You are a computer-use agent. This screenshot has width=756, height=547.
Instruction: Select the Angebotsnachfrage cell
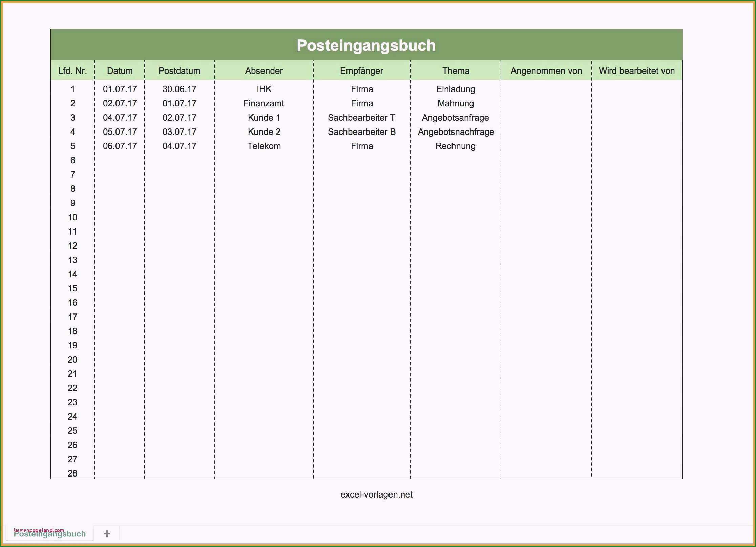456,132
